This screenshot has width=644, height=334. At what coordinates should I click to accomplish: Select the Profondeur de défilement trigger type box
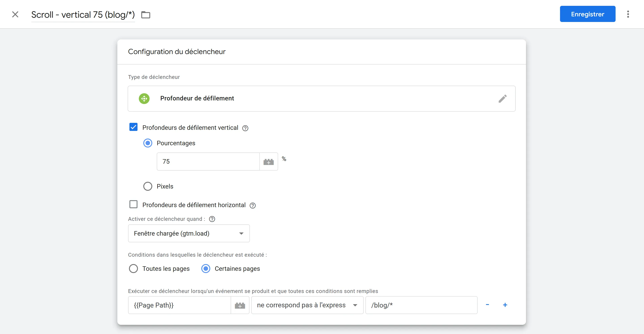click(x=322, y=99)
